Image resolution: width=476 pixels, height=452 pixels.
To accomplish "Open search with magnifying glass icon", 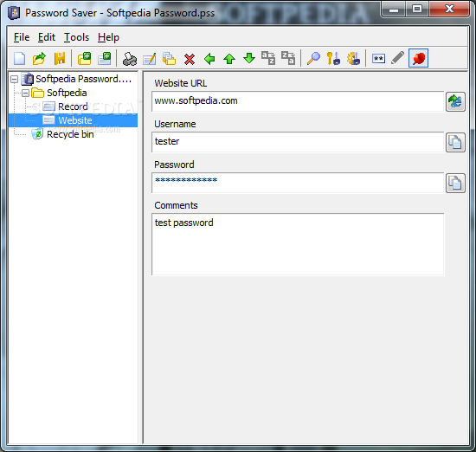I will tap(313, 58).
